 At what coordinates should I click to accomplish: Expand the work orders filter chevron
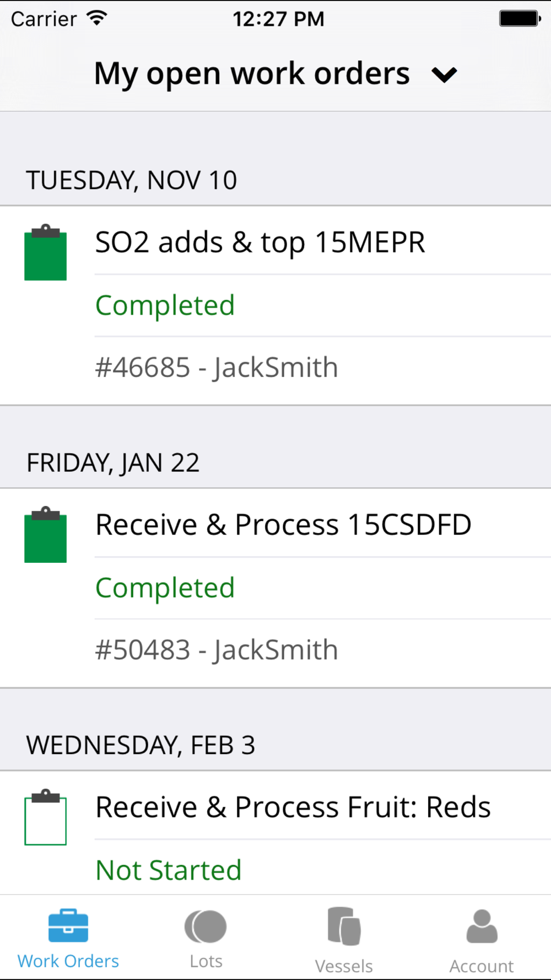444,74
